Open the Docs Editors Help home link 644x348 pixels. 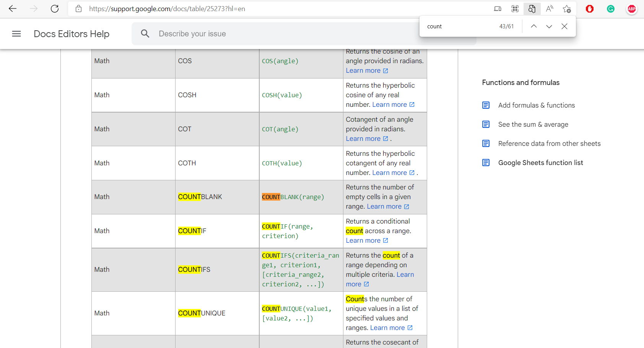pos(72,34)
